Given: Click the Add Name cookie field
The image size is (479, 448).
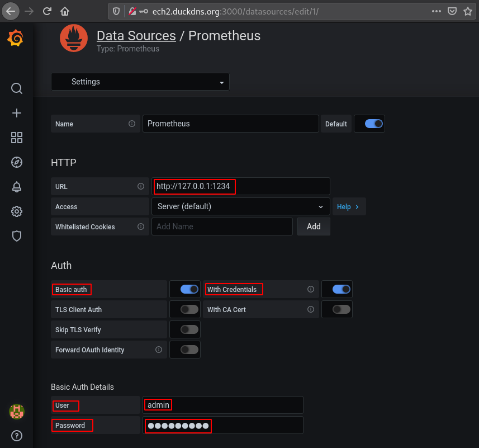Looking at the screenshot, I should click(222, 227).
